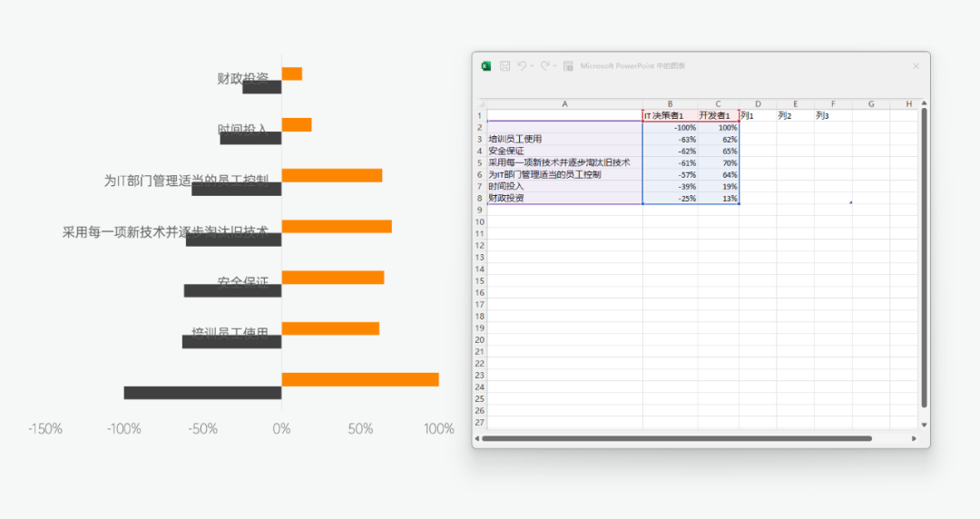Image resolution: width=980 pixels, height=519 pixels.
Task: Click the '采用每一项新技术并逐步淘汰旧技术' chart category label
Action: click(x=165, y=232)
